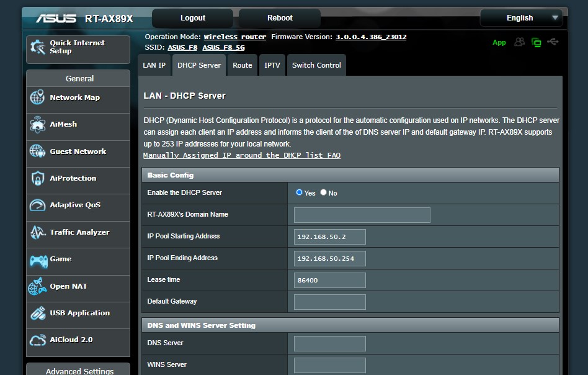This screenshot has height=375, width=588.
Task: Click the Quick Internet Setup label
Action: pos(78,47)
